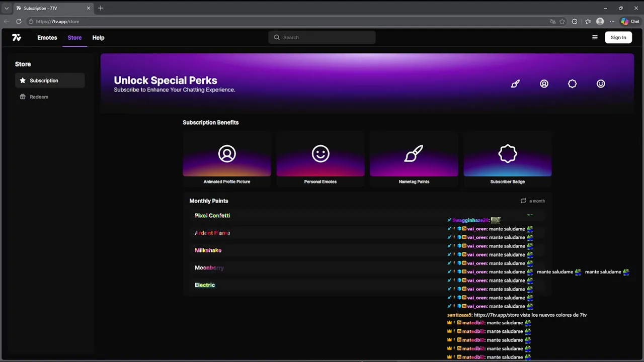The height and width of the screenshot is (362, 644).
Task: Click the paintbrush icon in purple banner
Action: pos(515,84)
